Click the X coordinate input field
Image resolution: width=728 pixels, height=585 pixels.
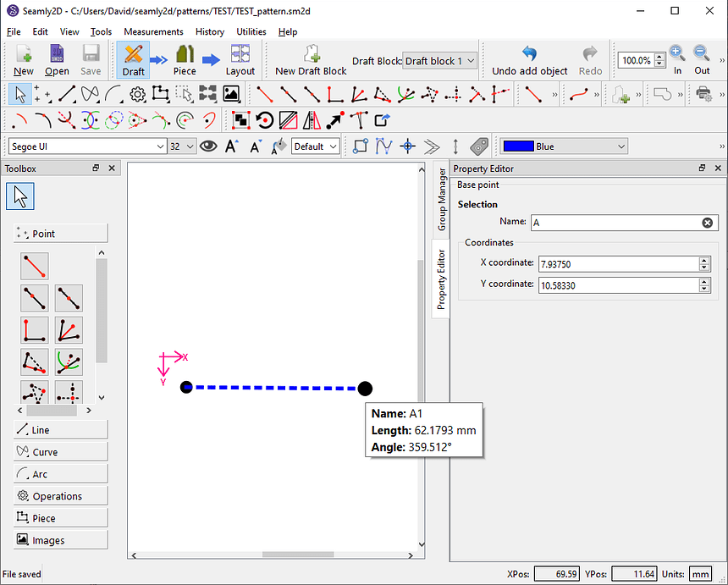point(618,263)
